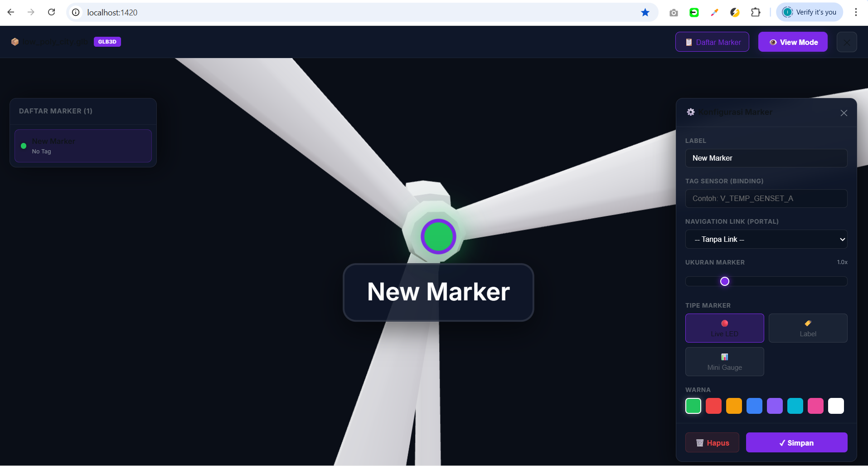
Task: Select the Label marker type
Action: (x=808, y=328)
